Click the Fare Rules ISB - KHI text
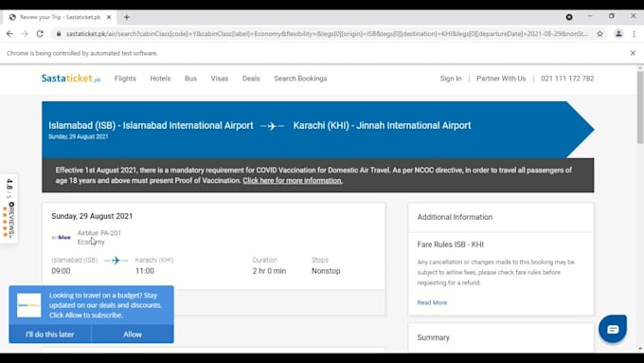644x363 pixels. click(x=450, y=245)
